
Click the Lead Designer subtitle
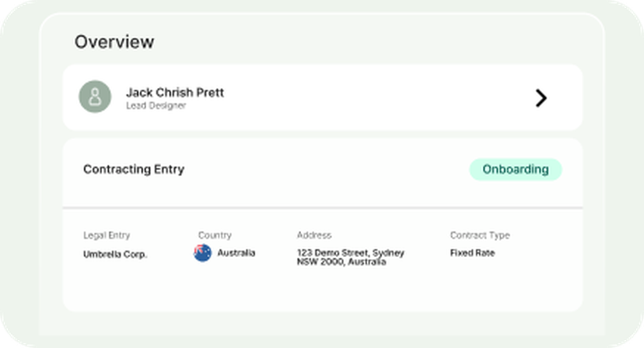click(156, 106)
